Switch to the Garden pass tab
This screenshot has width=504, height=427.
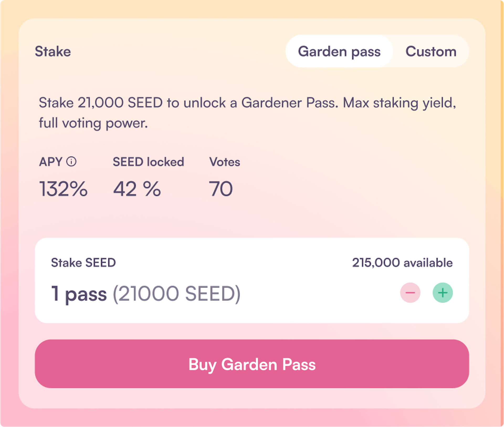pos(339,51)
